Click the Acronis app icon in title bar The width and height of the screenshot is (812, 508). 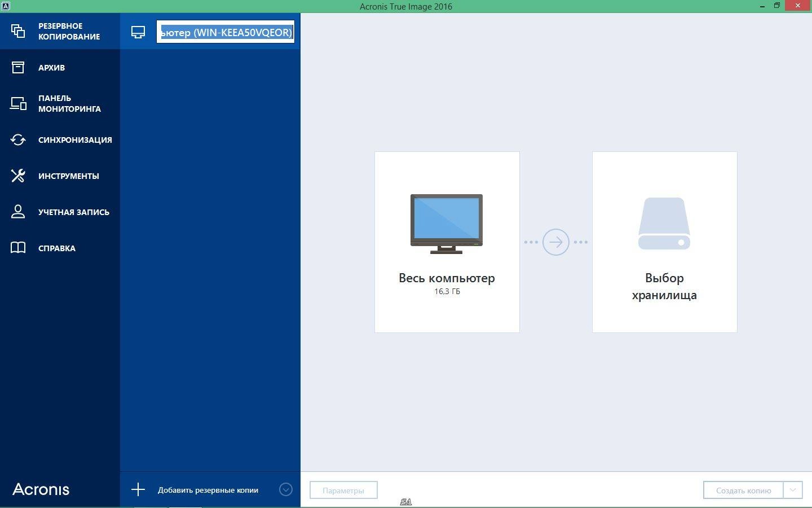6,6
